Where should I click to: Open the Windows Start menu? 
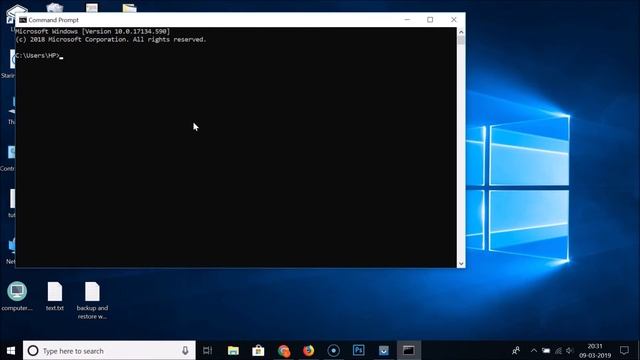pyautogui.click(x=11, y=351)
